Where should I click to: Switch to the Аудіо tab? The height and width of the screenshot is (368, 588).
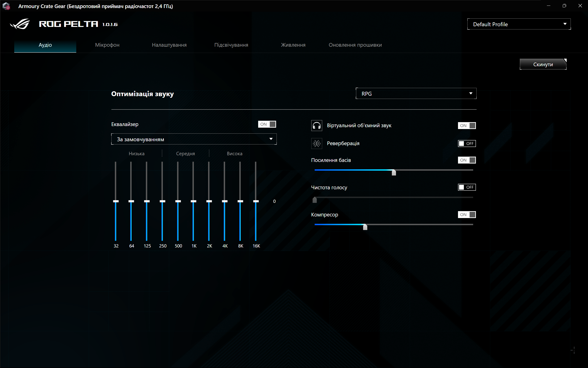[x=45, y=45]
